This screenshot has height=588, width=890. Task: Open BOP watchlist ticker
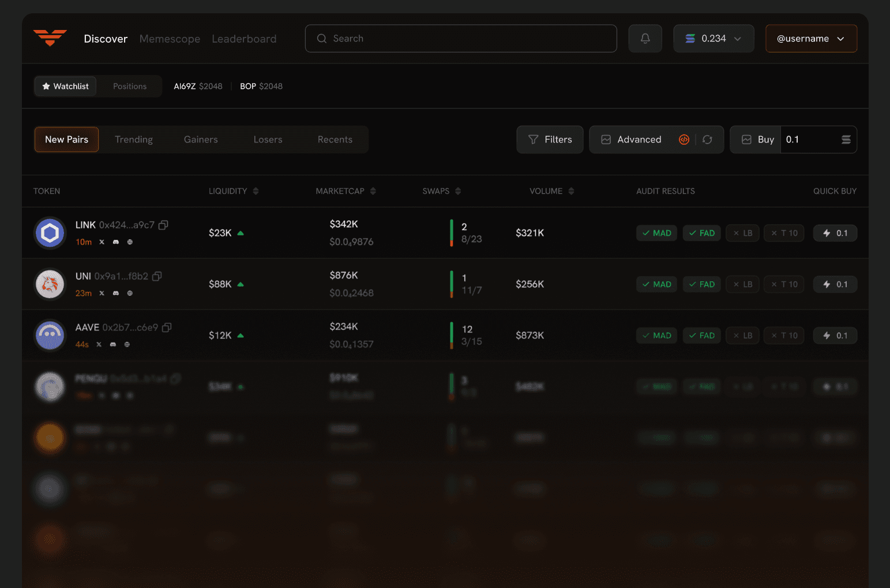point(261,86)
